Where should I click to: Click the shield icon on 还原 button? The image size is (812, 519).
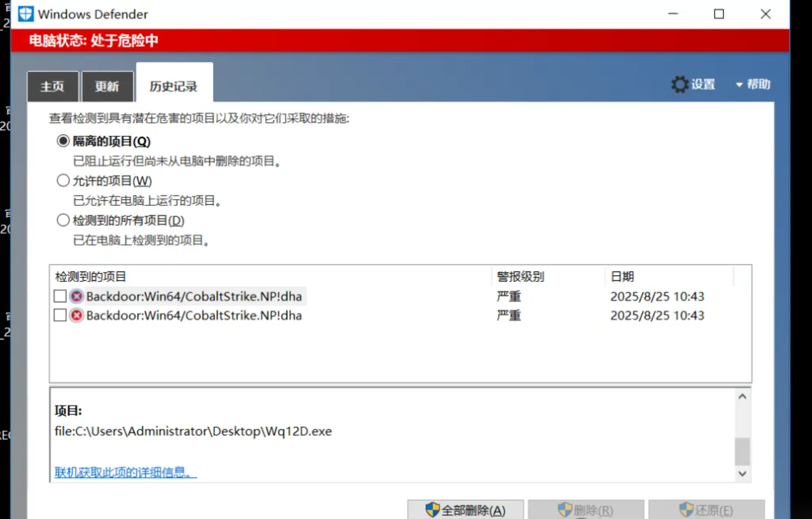coord(686,510)
